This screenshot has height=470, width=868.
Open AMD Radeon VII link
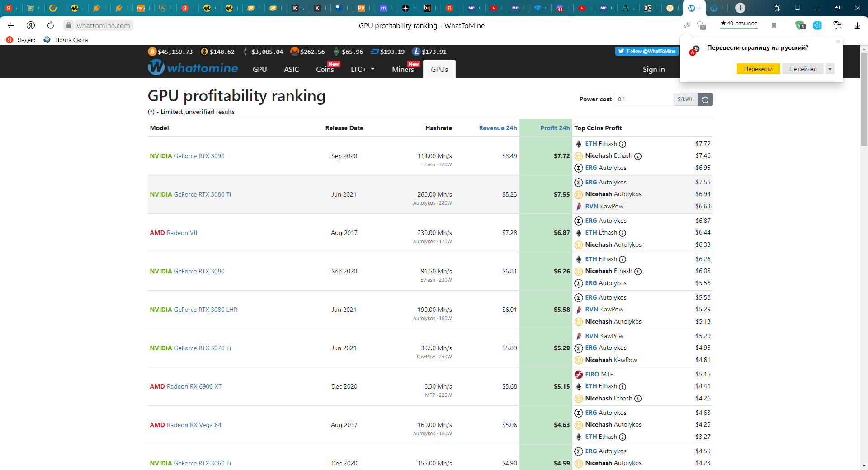pos(173,233)
